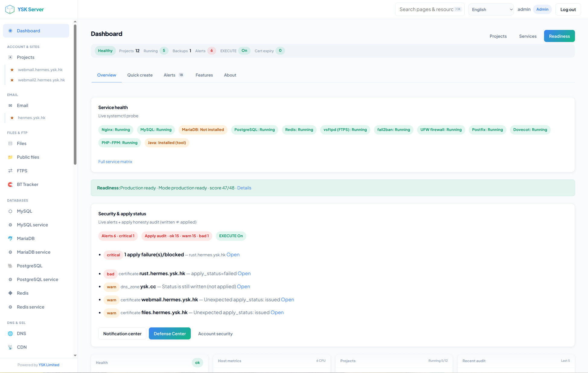Click the YSK Server cube logo
This screenshot has width=588, height=373.
[10, 9]
